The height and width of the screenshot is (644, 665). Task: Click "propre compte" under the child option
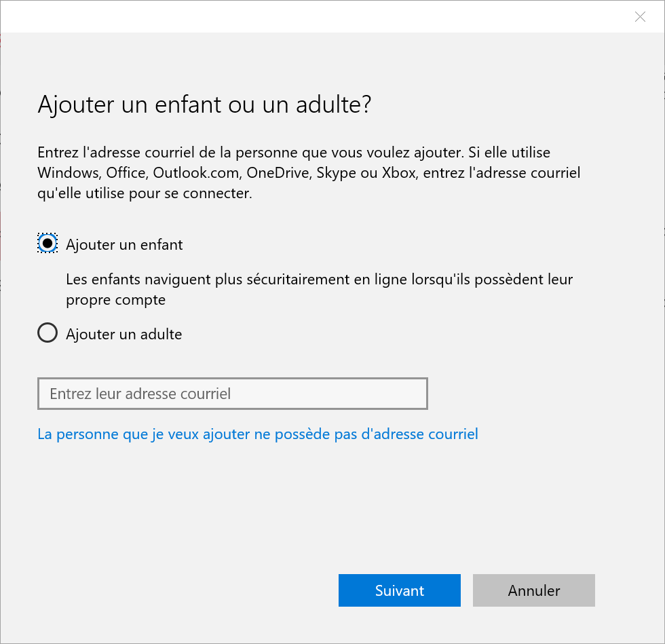(115, 299)
